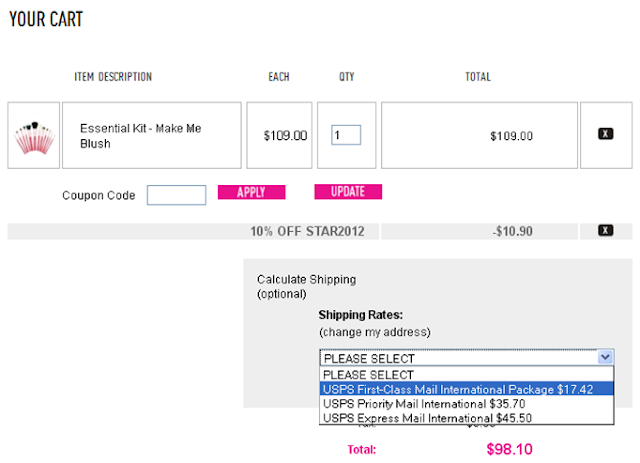The height and width of the screenshot is (463, 640).
Task: Click the shipping rates dropdown arrow
Action: 605,357
